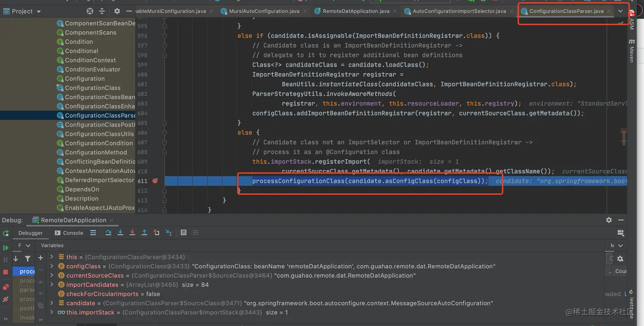Switch to the Debugger tab
Screen dimensions: 644x326
(30, 233)
